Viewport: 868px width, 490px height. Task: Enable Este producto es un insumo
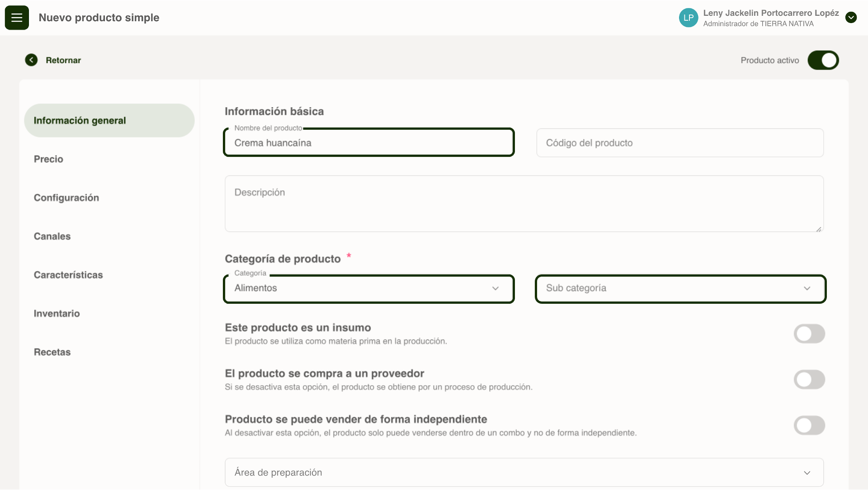click(x=809, y=334)
